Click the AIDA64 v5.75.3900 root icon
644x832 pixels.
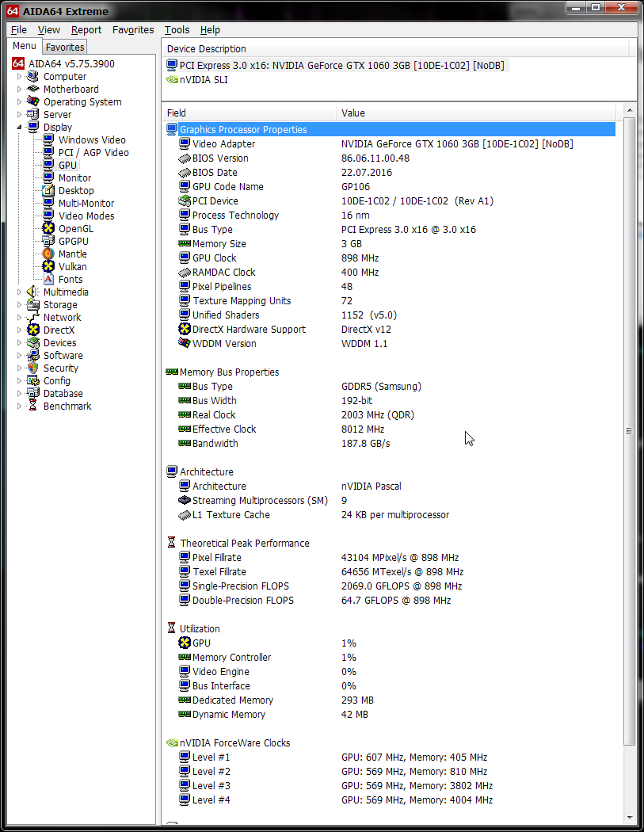[x=18, y=63]
